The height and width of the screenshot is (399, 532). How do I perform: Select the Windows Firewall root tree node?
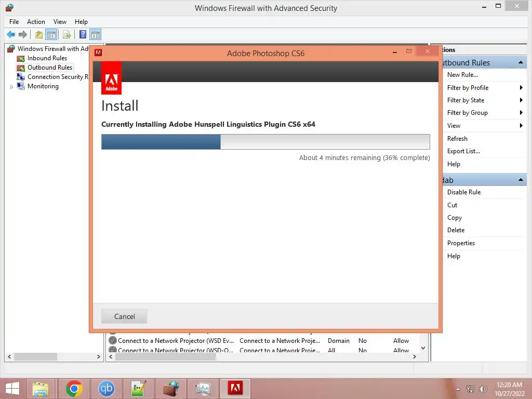click(53, 48)
